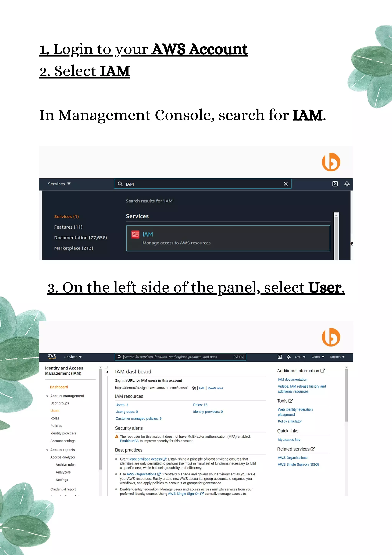Select Users in IAM sidebar
Image resolution: width=392 pixels, height=555 pixels.
click(x=55, y=411)
